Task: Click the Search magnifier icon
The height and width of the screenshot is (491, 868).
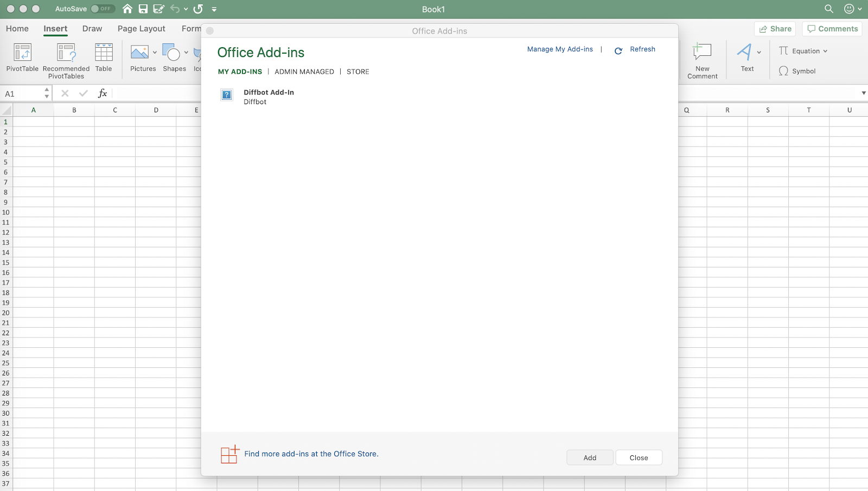Action: [x=829, y=9]
